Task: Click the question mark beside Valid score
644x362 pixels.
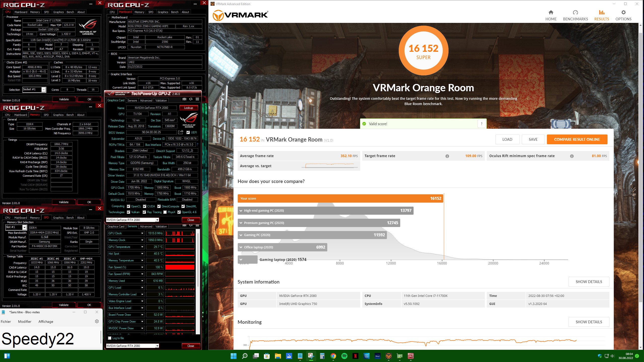Action: pyautogui.click(x=481, y=124)
